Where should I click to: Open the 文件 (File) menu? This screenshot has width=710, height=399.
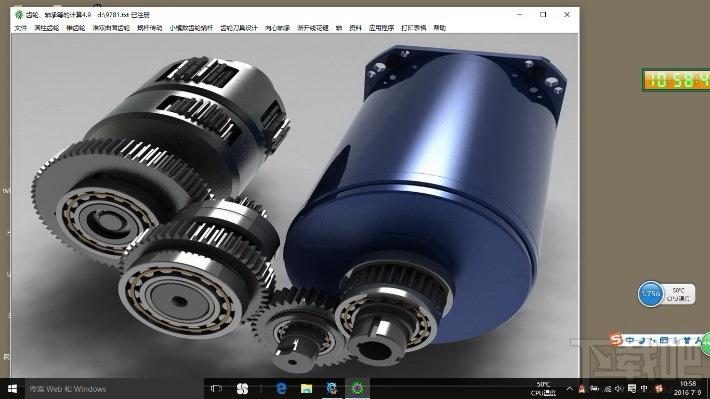(20, 28)
